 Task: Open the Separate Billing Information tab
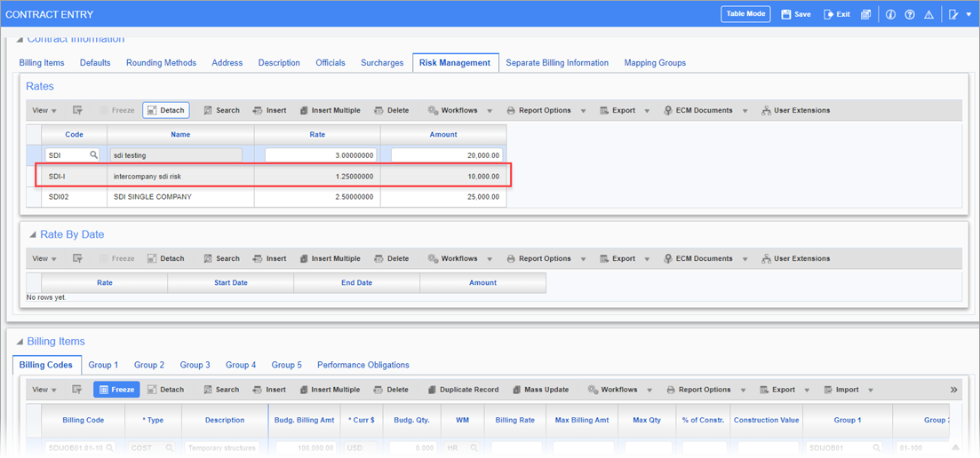click(x=557, y=62)
